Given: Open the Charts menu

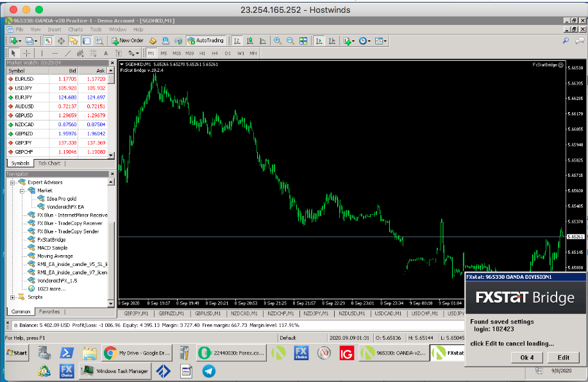Looking at the screenshot, I should coord(75,29).
